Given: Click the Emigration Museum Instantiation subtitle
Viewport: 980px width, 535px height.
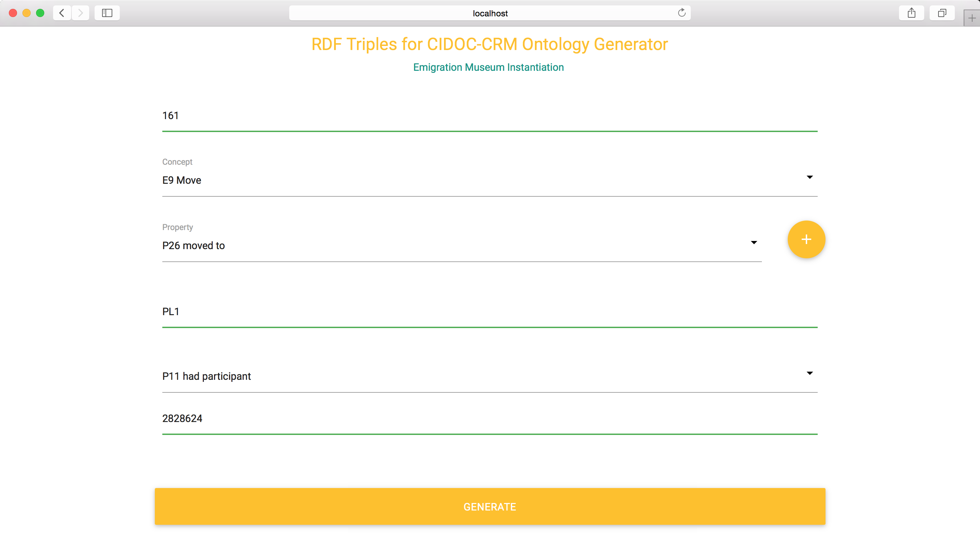Looking at the screenshot, I should pos(489,67).
